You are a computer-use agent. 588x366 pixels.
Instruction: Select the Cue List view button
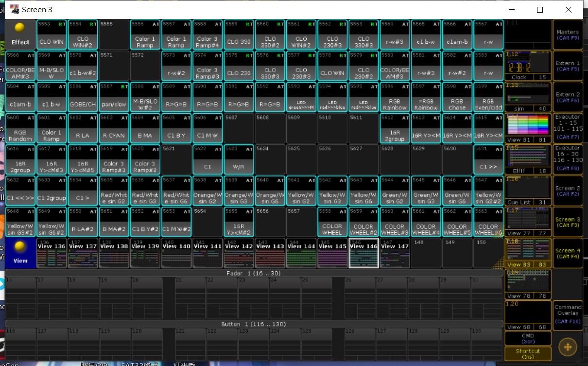[x=527, y=191]
